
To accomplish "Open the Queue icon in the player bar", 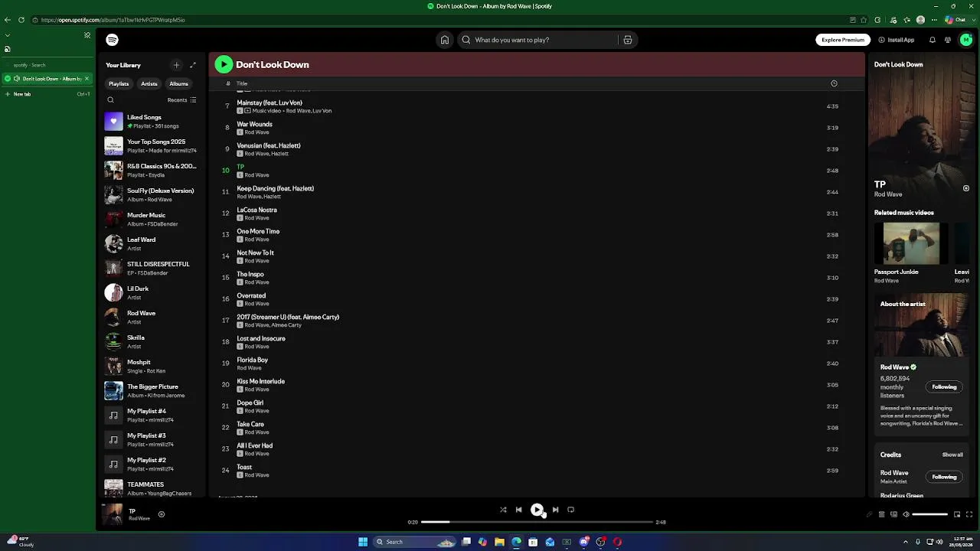I will click(881, 514).
